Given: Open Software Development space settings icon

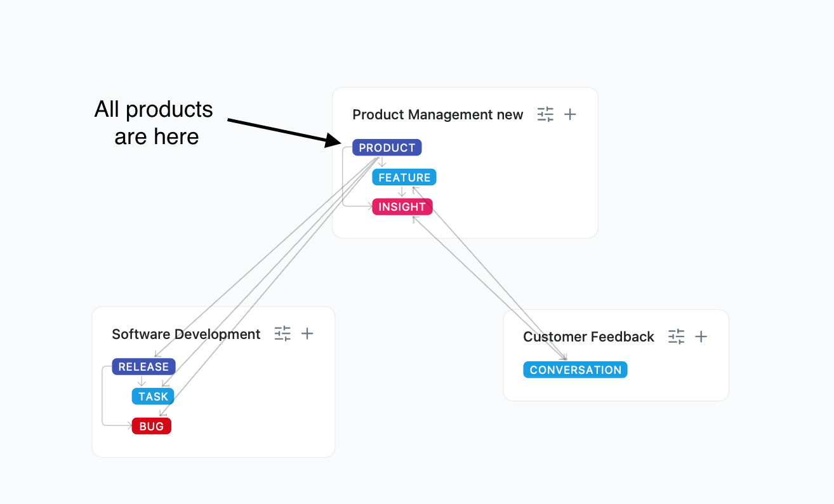Looking at the screenshot, I should point(282,334).
